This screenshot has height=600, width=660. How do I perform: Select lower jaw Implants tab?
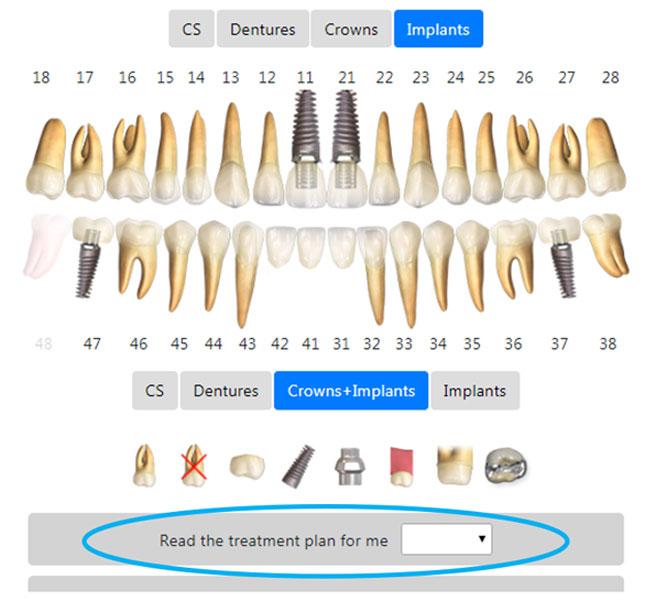[x=475, y=391]
